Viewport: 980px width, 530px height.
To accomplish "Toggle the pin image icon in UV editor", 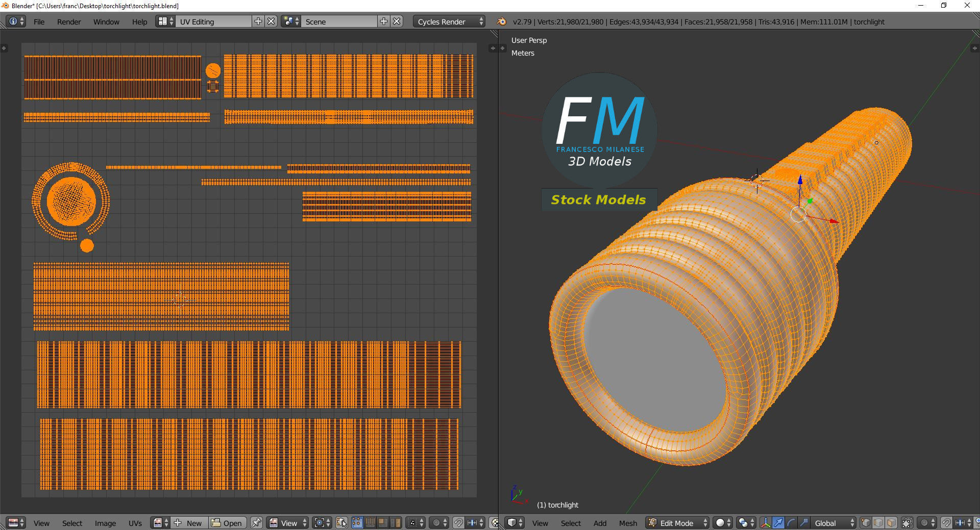I will coord(257,523).
